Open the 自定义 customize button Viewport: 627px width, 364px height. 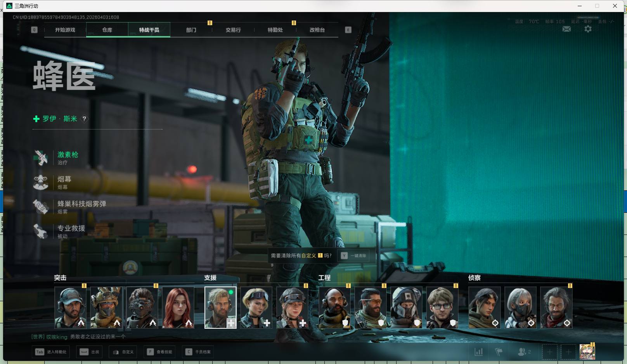point(123,352)
